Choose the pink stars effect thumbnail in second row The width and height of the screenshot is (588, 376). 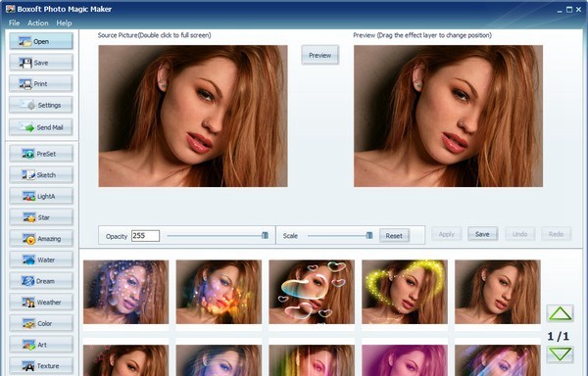click(126, 360)
